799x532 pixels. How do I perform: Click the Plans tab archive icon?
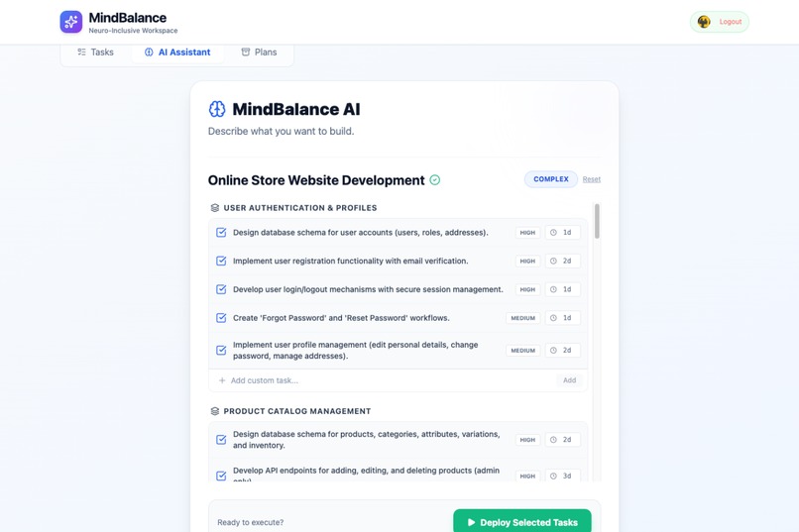pos(246,52)
